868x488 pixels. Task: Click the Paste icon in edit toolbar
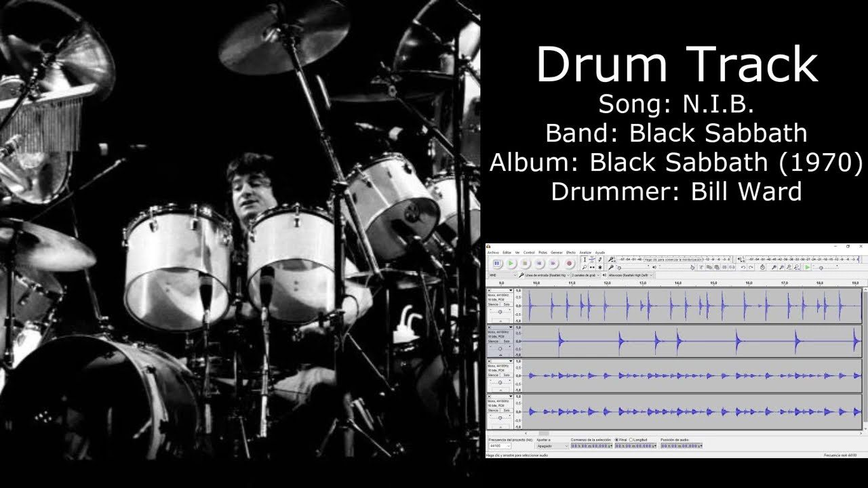[717, 267]
